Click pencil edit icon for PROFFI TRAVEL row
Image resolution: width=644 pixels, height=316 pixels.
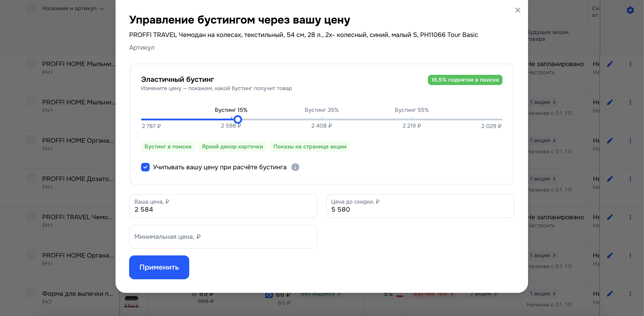coord(610,217)
